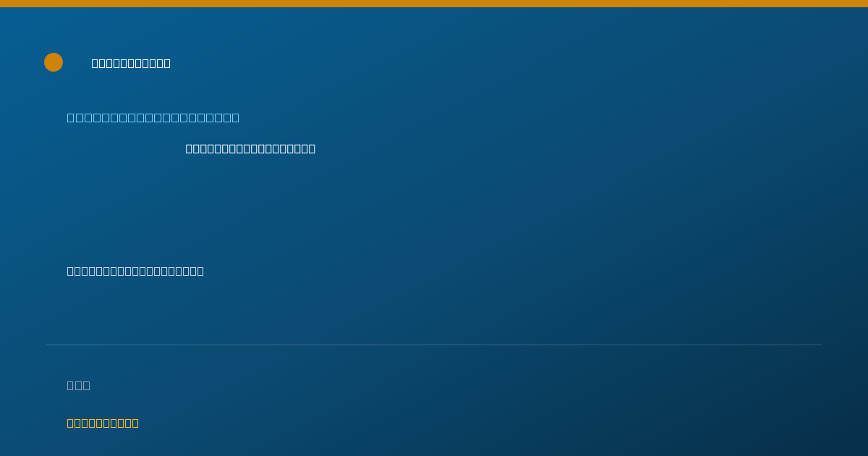Open the light-blue headline text
868x456 pixels.
click(153, 117)
